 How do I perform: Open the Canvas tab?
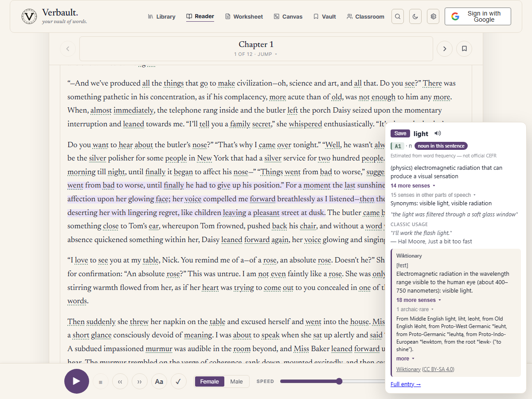click(x=288, y=16)
